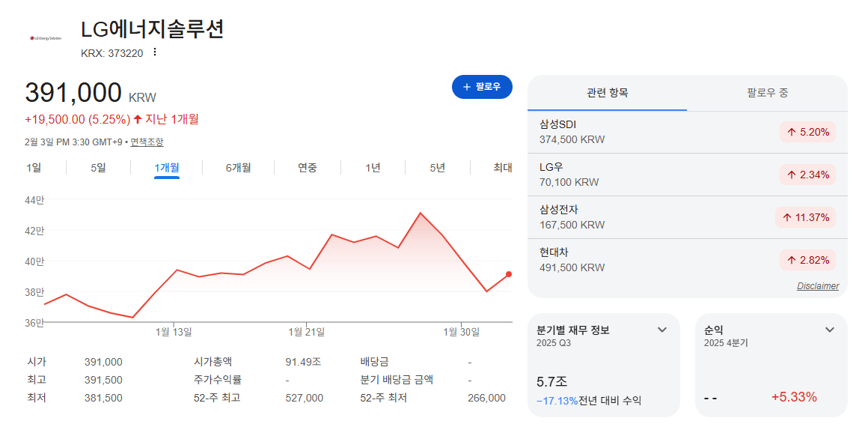
Task: Select the 6개월 chart range
Action: 238,167
